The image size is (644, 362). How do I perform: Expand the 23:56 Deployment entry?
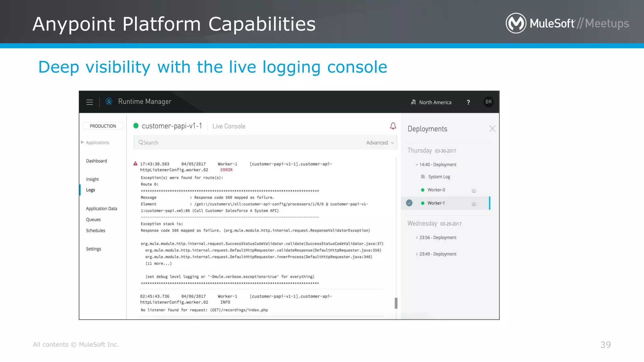click(417, 238)
